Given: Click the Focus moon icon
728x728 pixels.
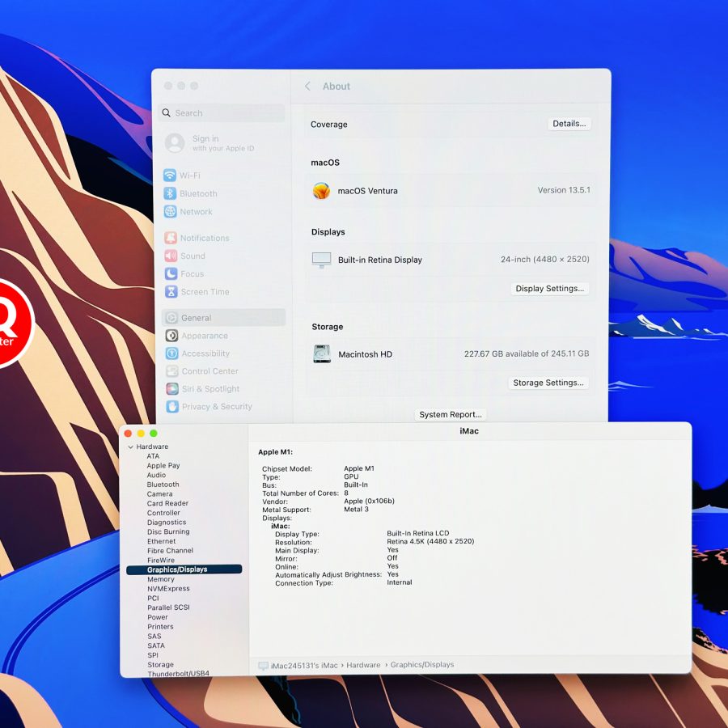Looking at the screenshot, I should pos(171,274).
